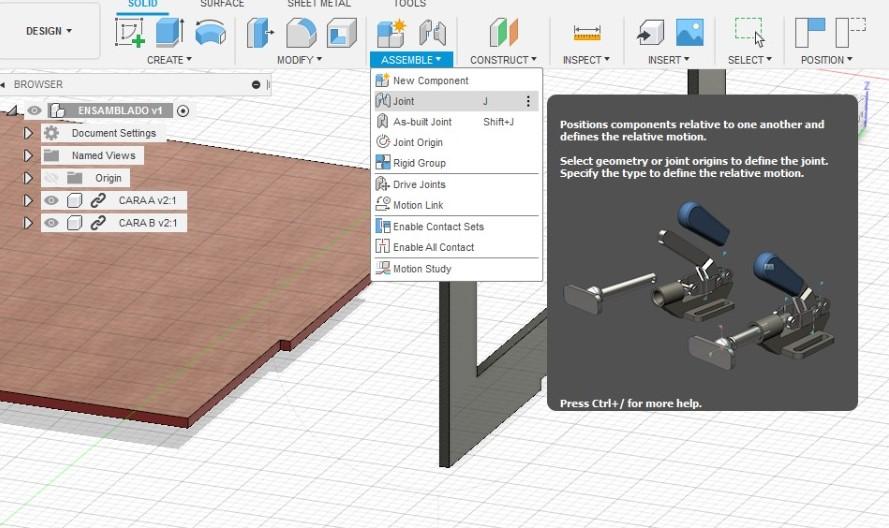Select Rigid Group menu entry
Screen dimensions: 889x528
[x=419, y=163]
